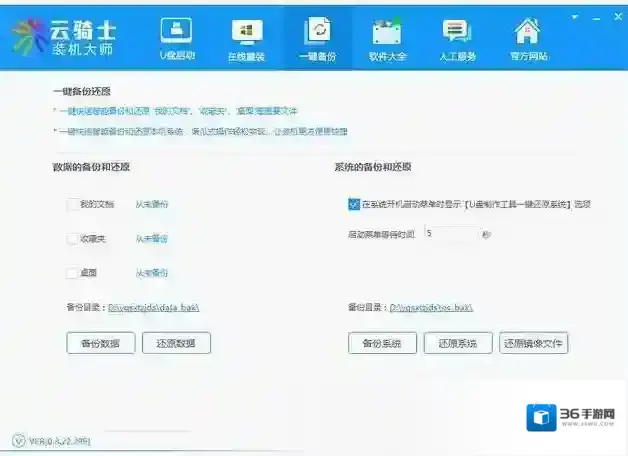Click 从未备份 status next to 桌面

pyautogui.click(x=152, y=273)
